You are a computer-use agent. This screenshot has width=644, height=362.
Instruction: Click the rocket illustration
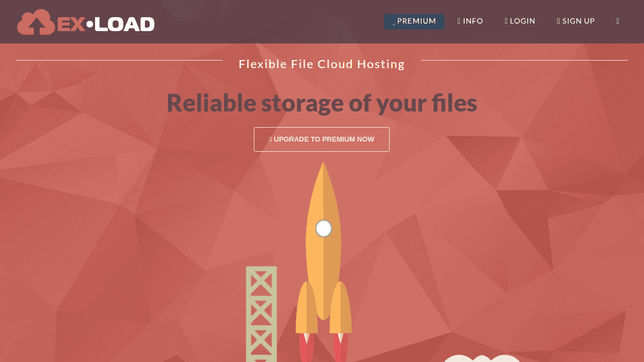(323, 247)
